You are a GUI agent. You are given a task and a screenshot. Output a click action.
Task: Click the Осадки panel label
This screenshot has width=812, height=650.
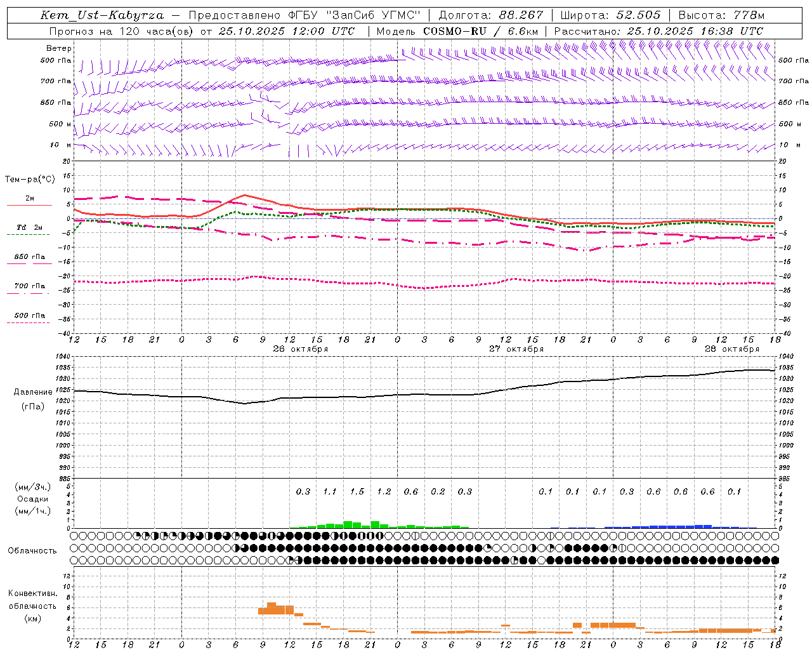pyautogui.click(x=32, y=500)
